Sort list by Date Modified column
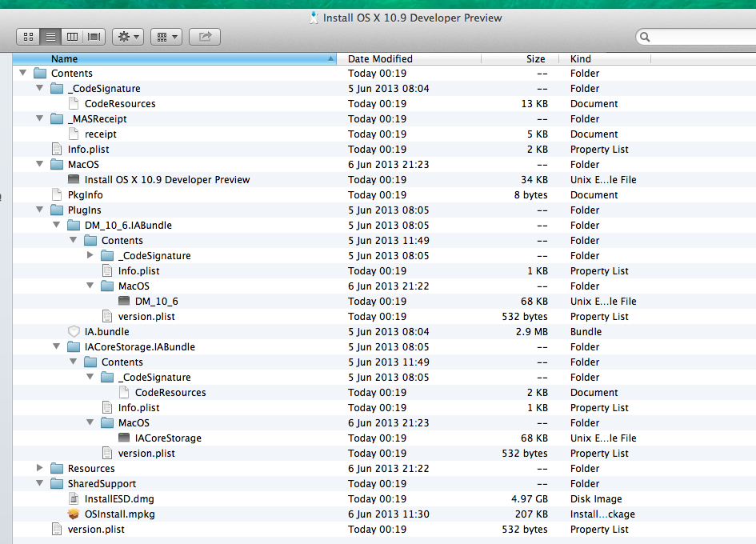756x544 pixels. tap(408, 59)
